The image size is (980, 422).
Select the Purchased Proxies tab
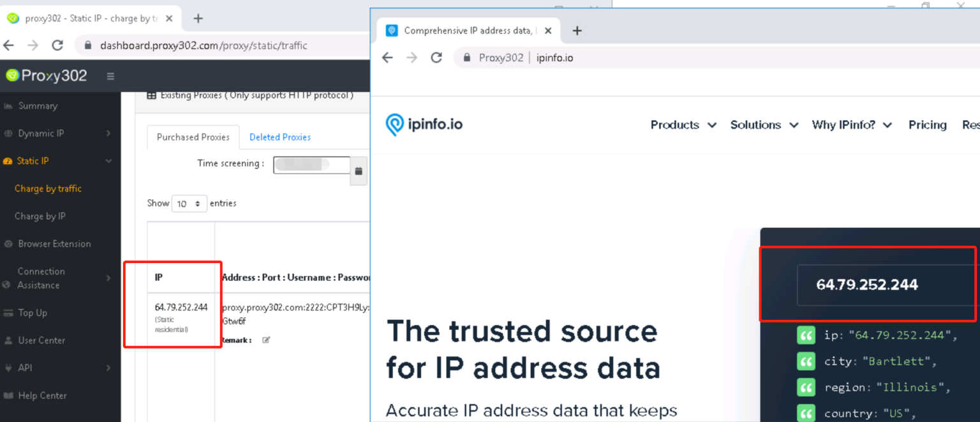coord(193,137)
